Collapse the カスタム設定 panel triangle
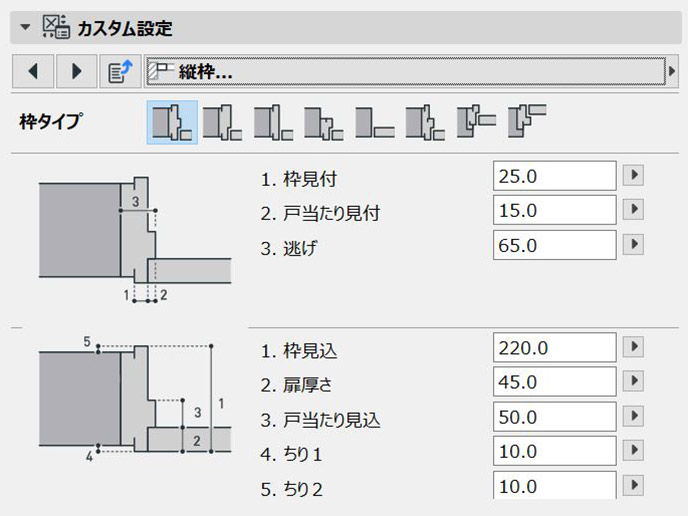Viewport: 688px width, 516px height. click(x=25, y=27)
